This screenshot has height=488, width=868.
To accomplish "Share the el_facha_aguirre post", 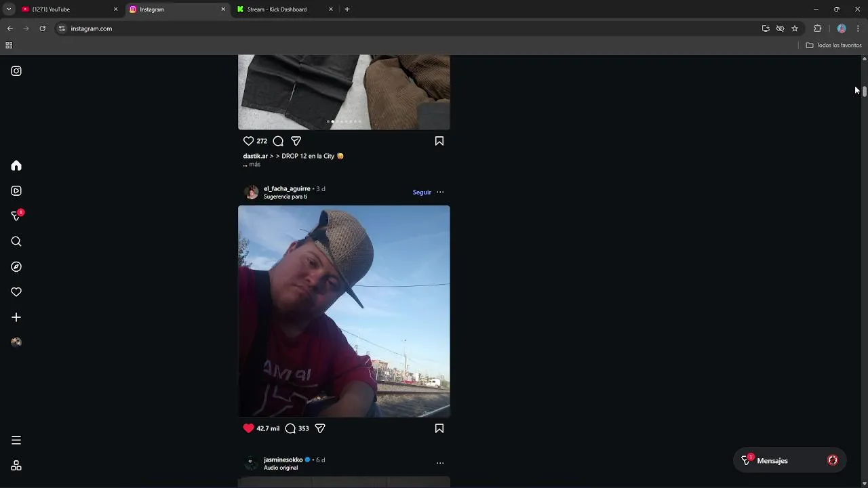I will pyautogui.click(x=320, y=428).
